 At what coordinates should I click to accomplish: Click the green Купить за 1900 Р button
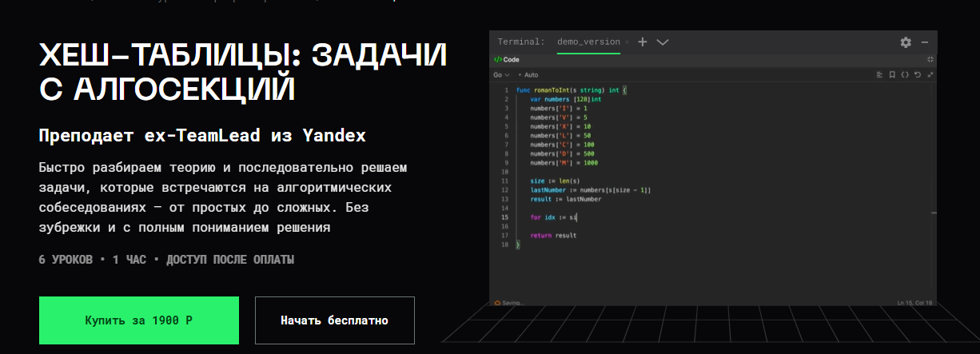click(139, 320)
